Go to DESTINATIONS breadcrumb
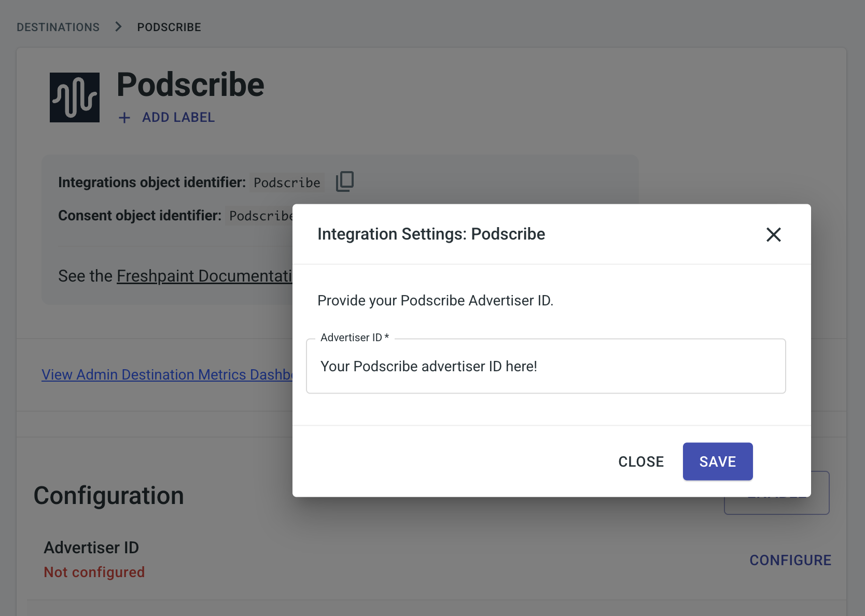 58,27
